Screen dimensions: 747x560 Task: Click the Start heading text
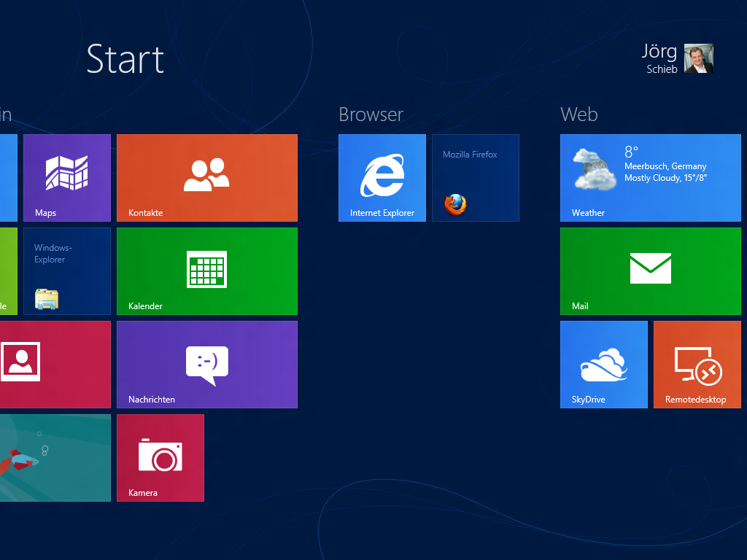[x=125, y=59]
